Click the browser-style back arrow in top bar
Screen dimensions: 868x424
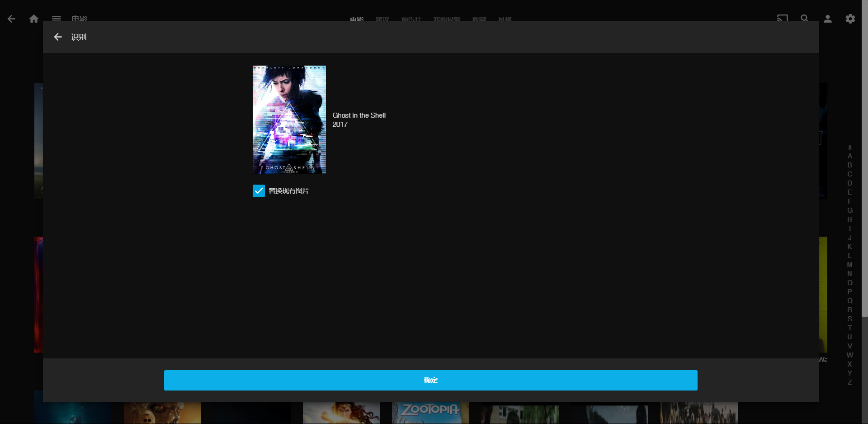pyautogui.click(x=12, y=19)
